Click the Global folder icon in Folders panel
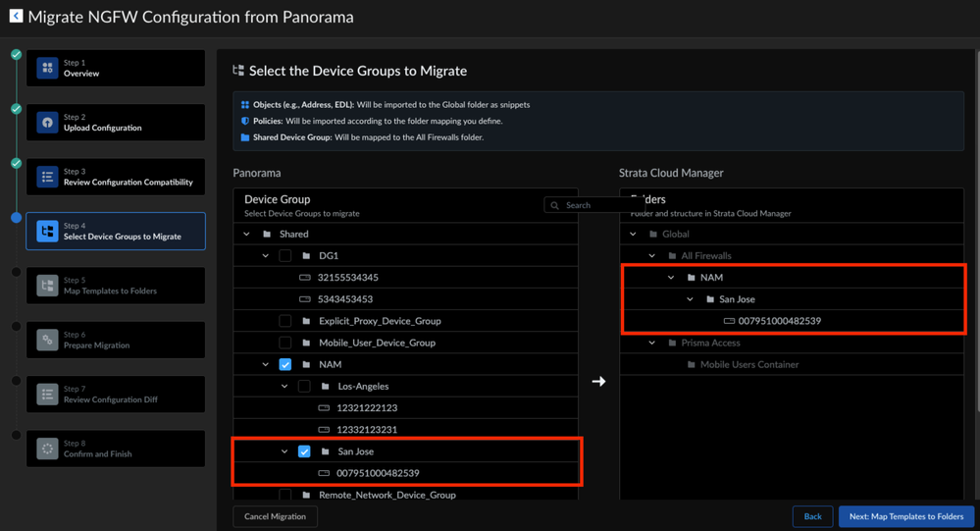The image size is (980, 531). pyautogui.click(x=653, y=234)
